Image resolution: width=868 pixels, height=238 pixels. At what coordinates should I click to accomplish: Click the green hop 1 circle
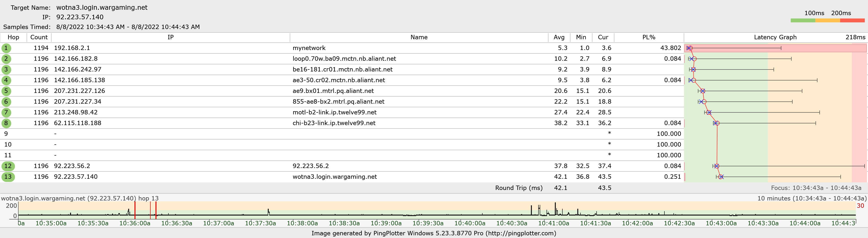(6, 48)
